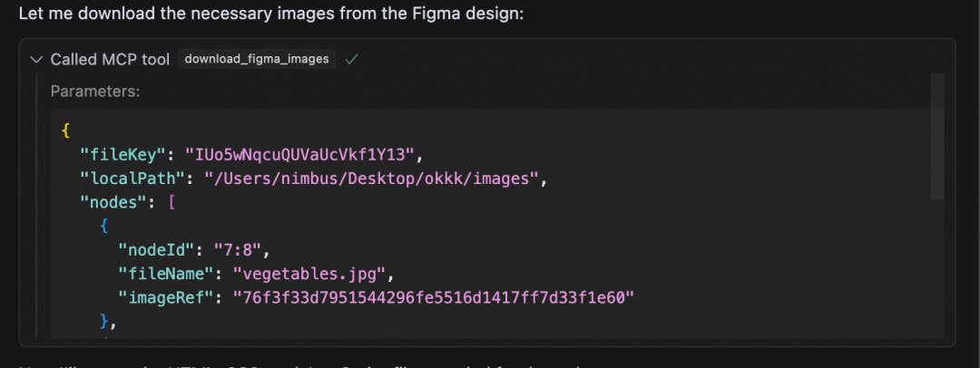Click the IUo5wNqcuQUVaUcVkf1Y13 file key value
This screenshot has width=980, height=368.
pyautogui.click(x=299, y=154)
